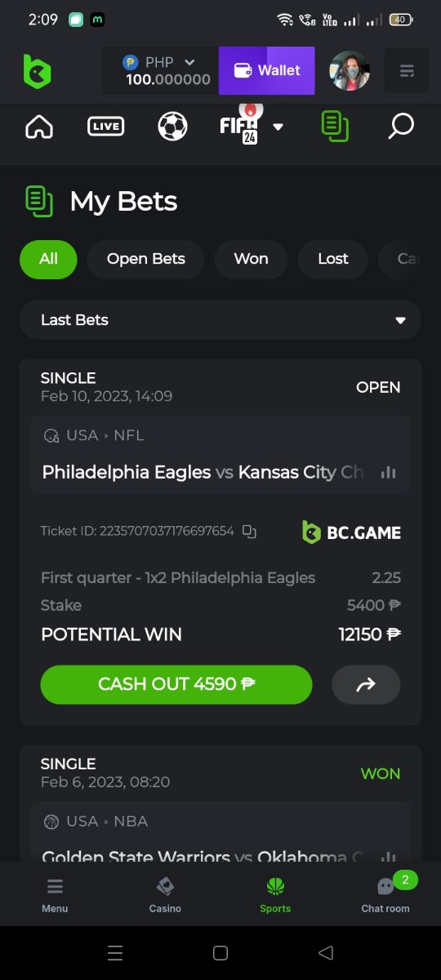
Task: Open the Chat room tab
Action: coord(385,894)
